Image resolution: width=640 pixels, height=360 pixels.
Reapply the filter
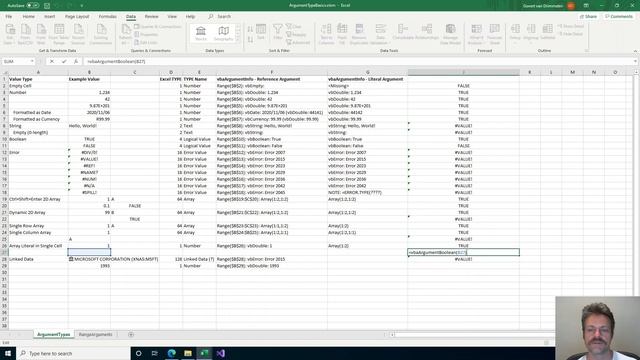296,35
